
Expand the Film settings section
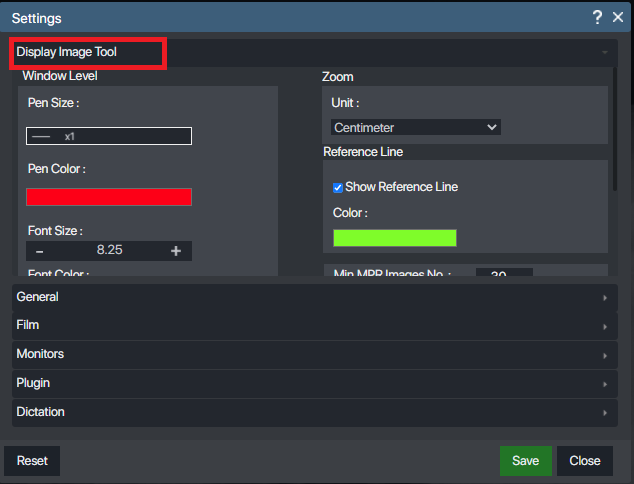(x=310, y=326)
